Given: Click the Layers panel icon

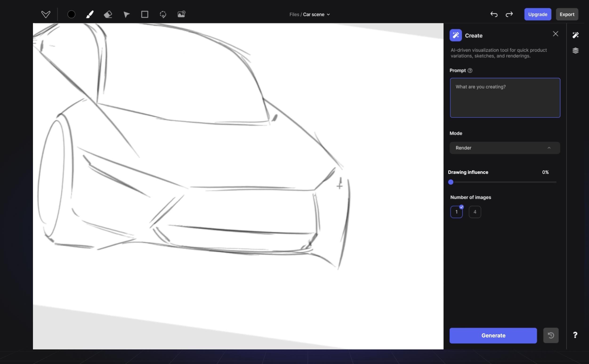Looking at the screenshot, I should [576, 50].
